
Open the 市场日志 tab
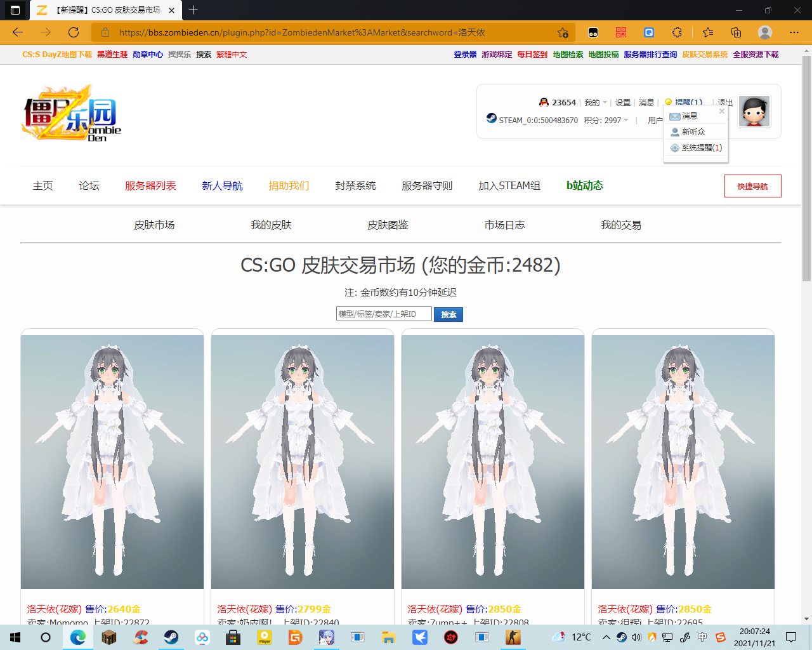click(x=504, y=225)
